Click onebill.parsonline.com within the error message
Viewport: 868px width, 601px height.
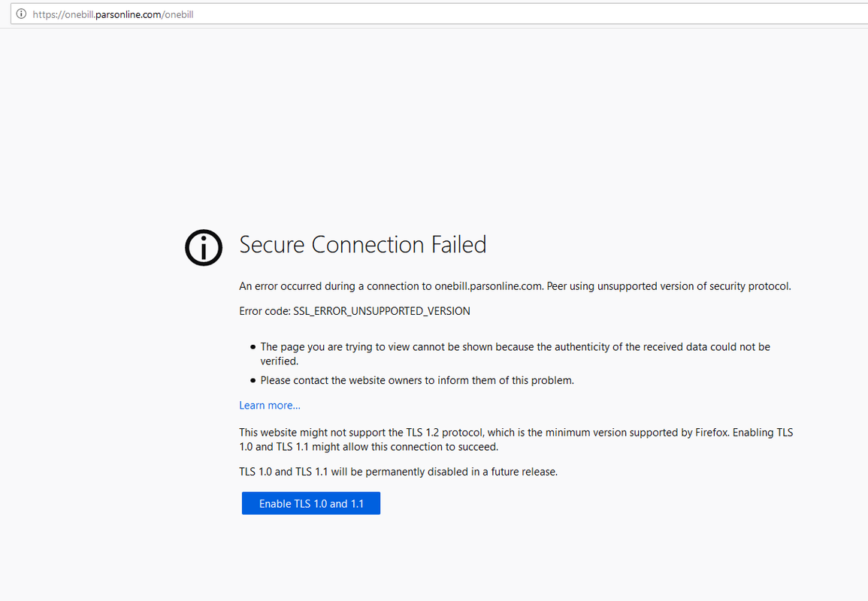click(x=488, y=286)
